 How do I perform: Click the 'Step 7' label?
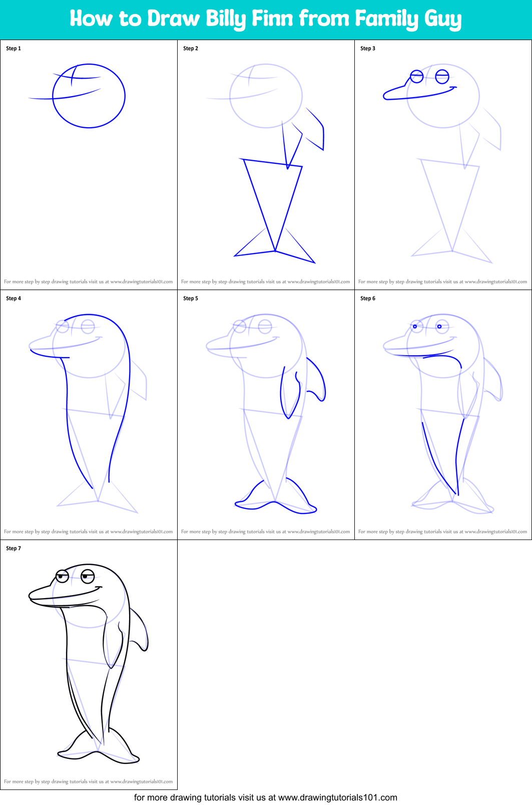14,549
